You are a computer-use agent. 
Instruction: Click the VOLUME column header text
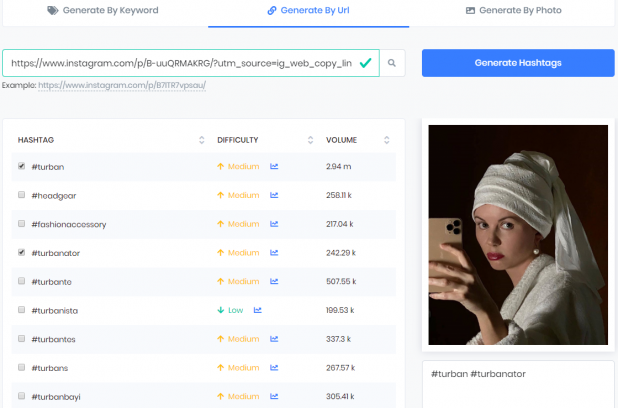(341, 140)
